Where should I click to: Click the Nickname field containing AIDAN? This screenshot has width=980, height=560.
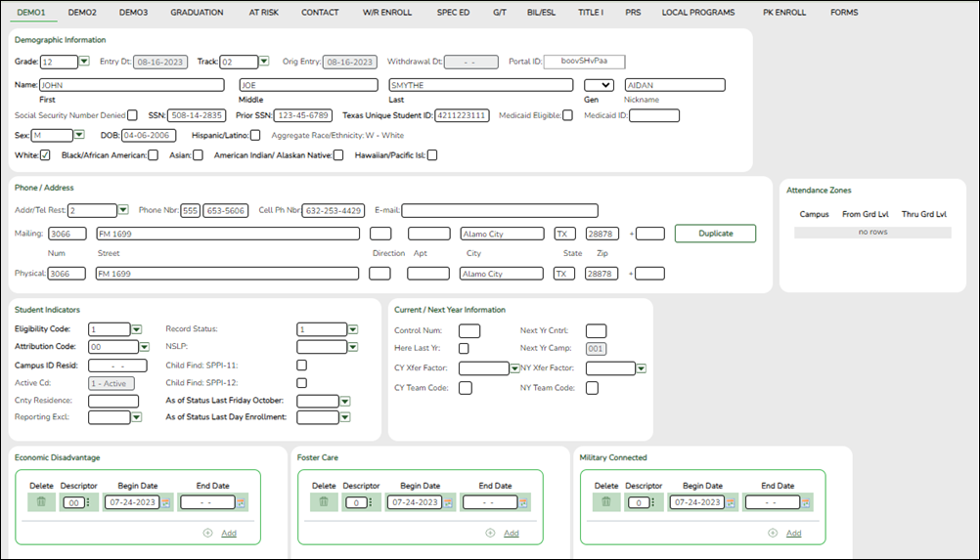[674, 85]
